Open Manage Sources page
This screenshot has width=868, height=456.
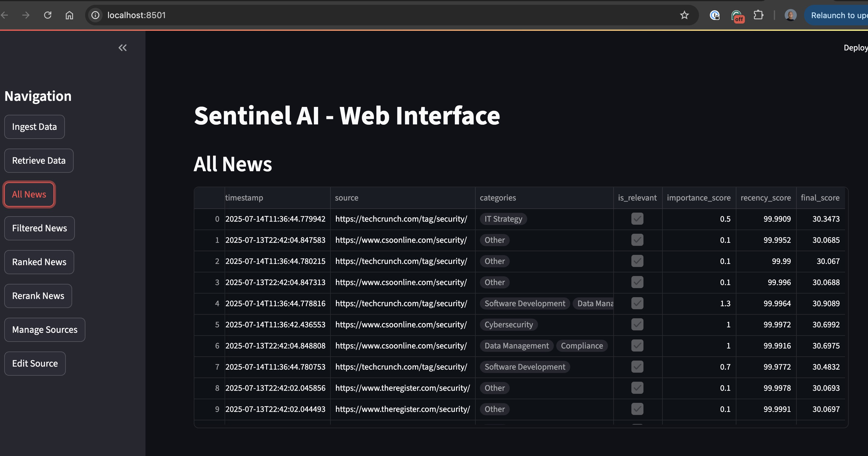pyautogui.click(x=45, y=329)
